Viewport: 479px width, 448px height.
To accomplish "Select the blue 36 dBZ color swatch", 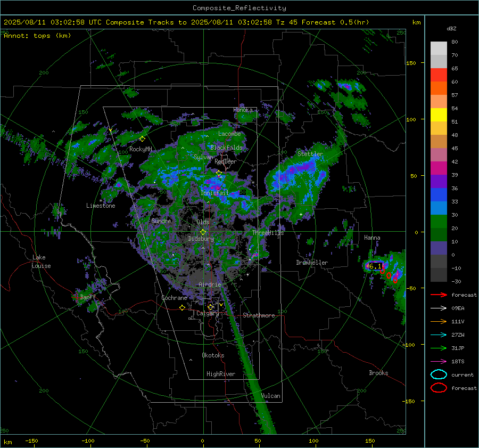I will pyautogui.click(x=439, y=194).
